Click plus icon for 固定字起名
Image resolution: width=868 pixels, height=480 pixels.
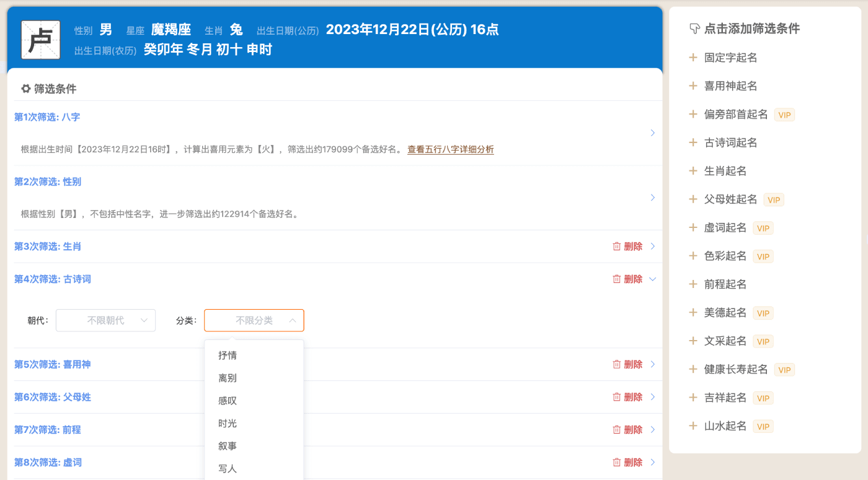click(693, 58)
